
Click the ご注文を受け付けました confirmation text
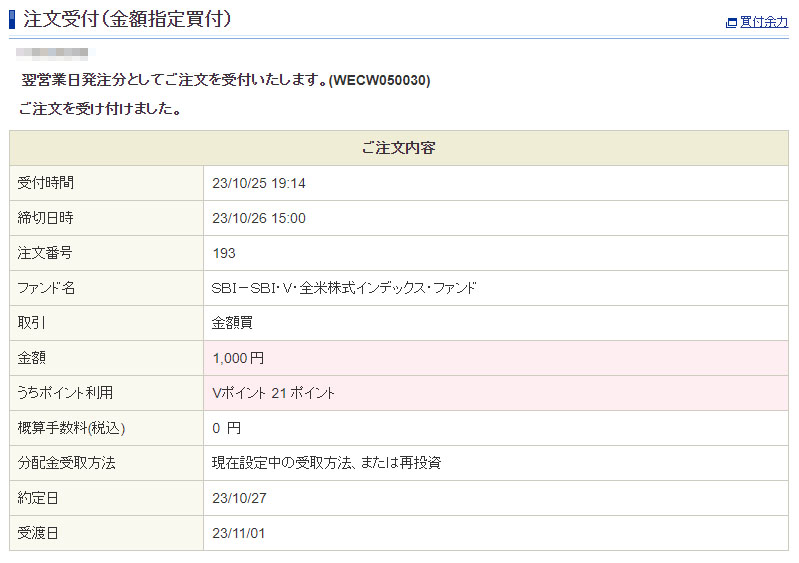[100, 109]
